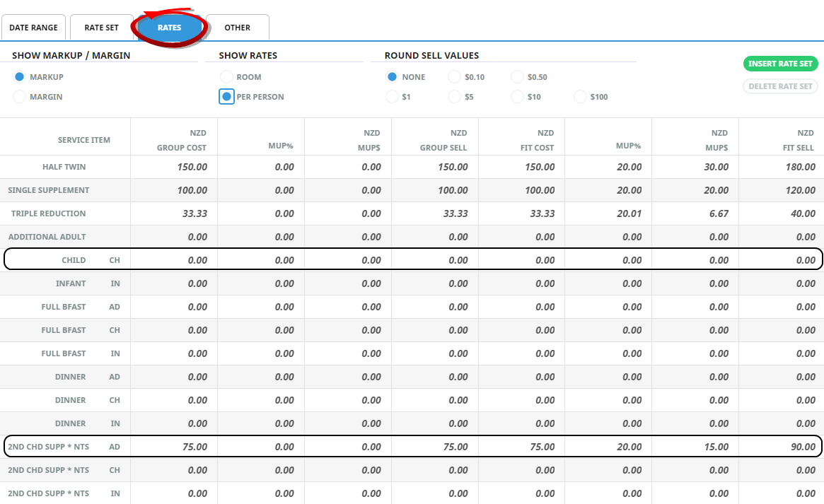The image size is (824, 504).
Task: Open the Other tab
Action: (x=237, y=28)
